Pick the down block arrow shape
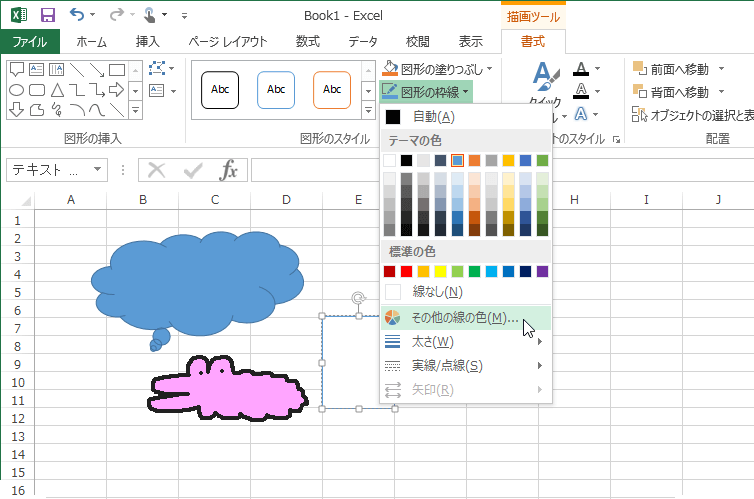The height and width of the screenshot is (499, 754). [17, 110]
